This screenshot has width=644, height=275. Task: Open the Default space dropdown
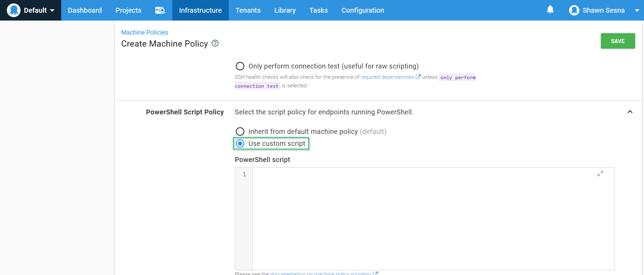(52, 10)
